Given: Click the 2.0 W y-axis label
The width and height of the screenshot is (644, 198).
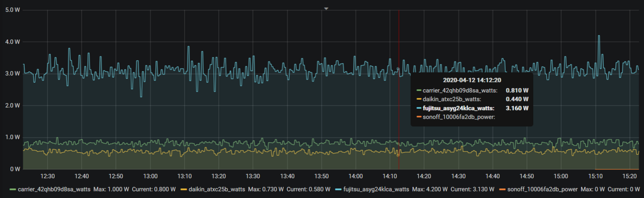Looking at the screenshot, I should [12, 105].
